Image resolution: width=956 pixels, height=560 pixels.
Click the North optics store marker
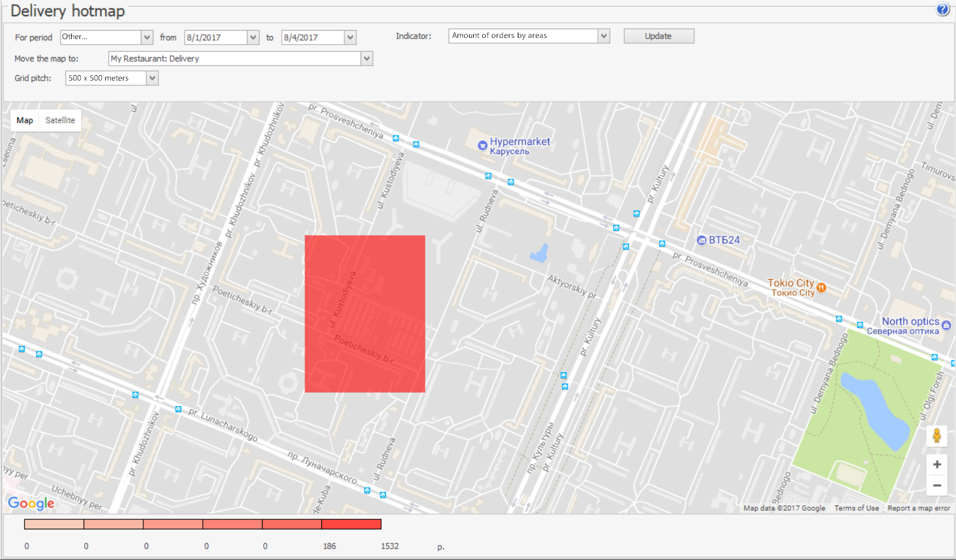click(x=946, y=325)
